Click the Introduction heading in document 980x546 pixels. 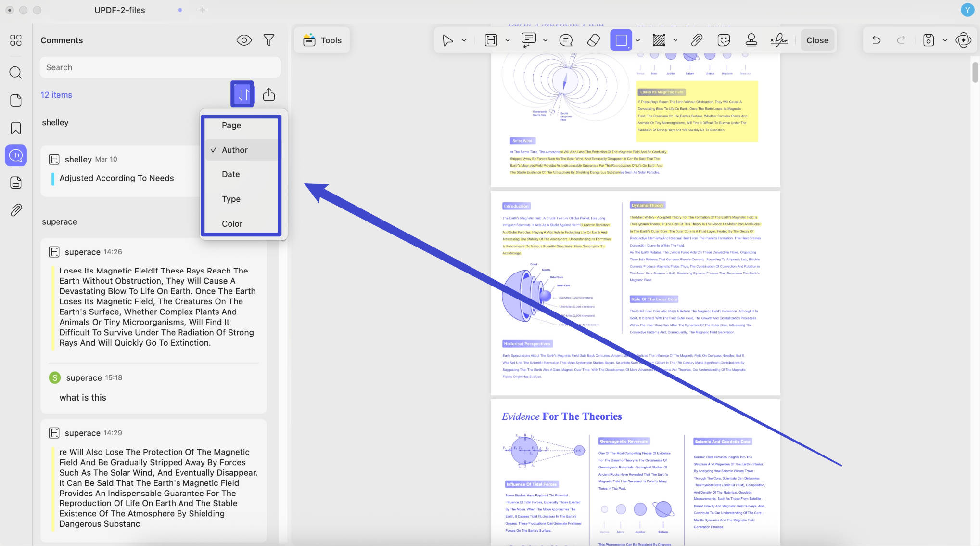pos(516,206)
